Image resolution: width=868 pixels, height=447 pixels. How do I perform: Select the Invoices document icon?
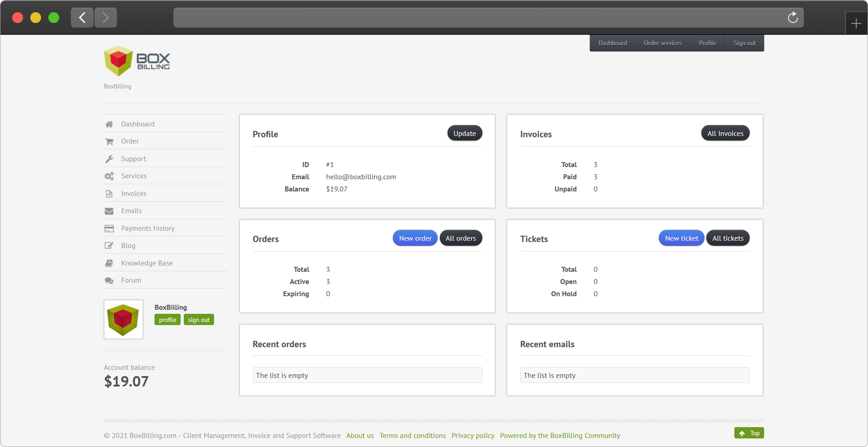tap(109, 193)
